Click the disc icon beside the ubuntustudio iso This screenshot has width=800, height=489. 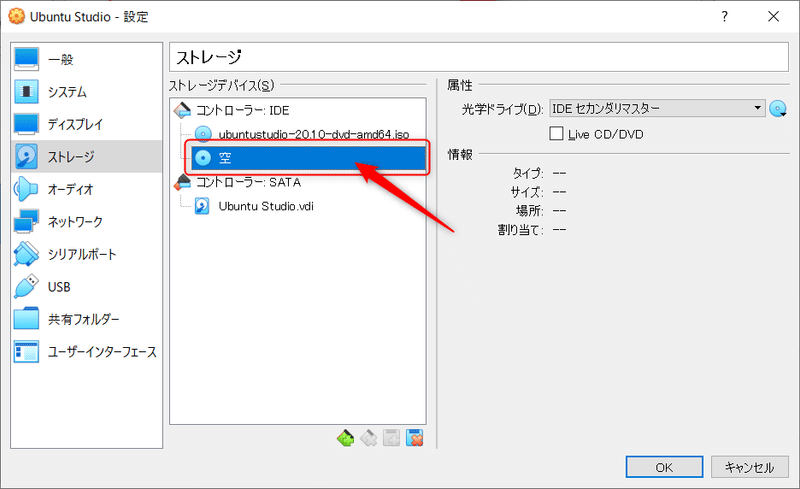(203, 134)
